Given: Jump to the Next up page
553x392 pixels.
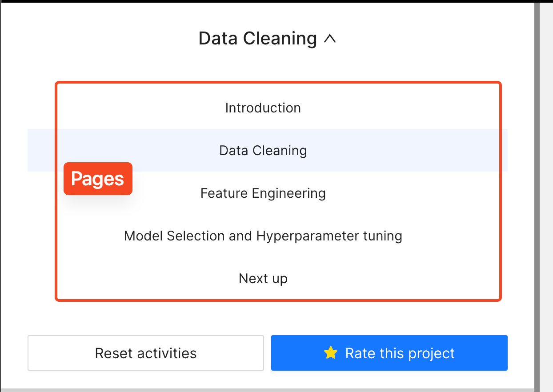Looking at the screenshot, I should pos(263,279).
